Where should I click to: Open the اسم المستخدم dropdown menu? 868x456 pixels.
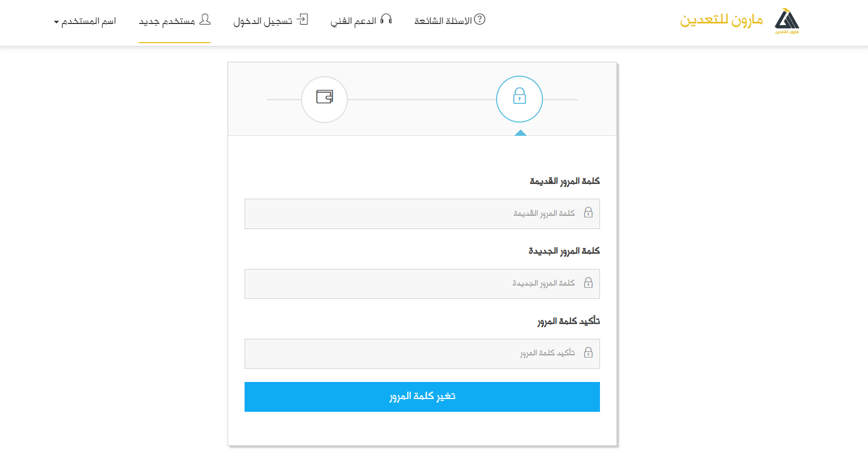click(x=85, y=21)
